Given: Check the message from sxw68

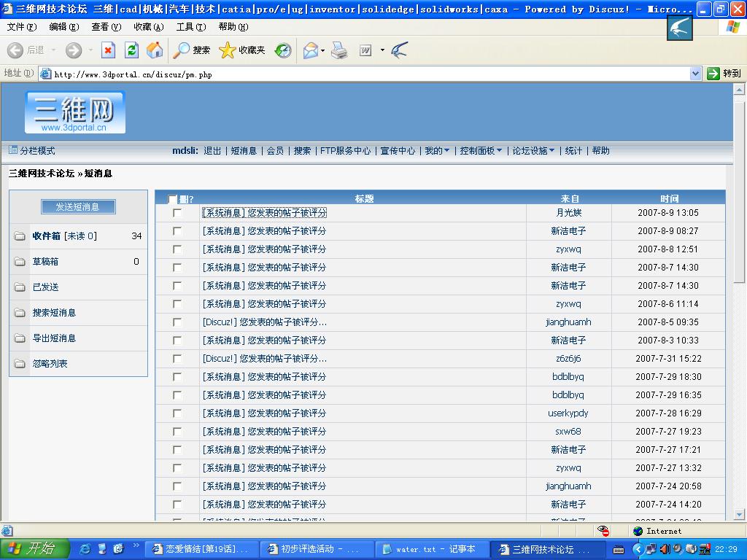Looking at the screenshot, I should tap(177, 432).
